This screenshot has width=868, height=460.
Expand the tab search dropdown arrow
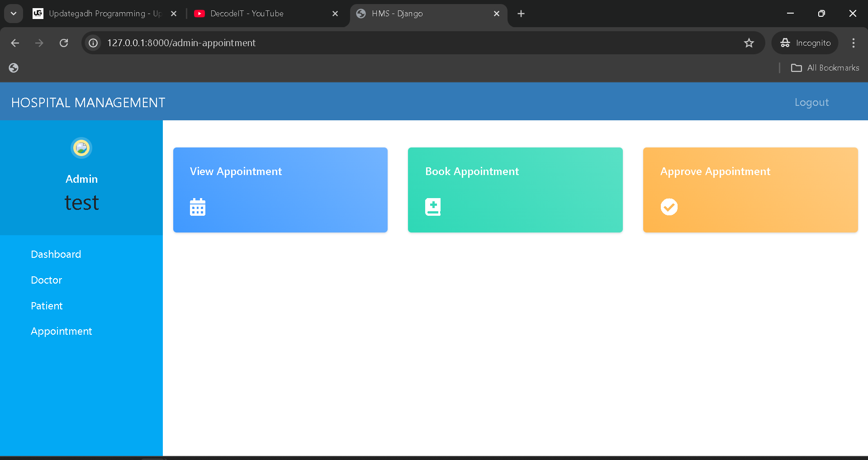[x=14, y=14]
